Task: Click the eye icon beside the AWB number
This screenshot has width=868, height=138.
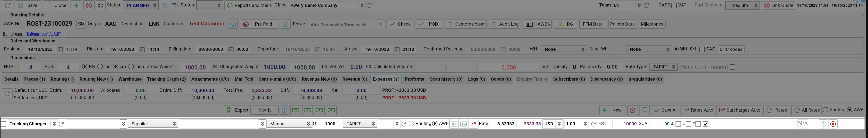Action: tap(81, 24)
